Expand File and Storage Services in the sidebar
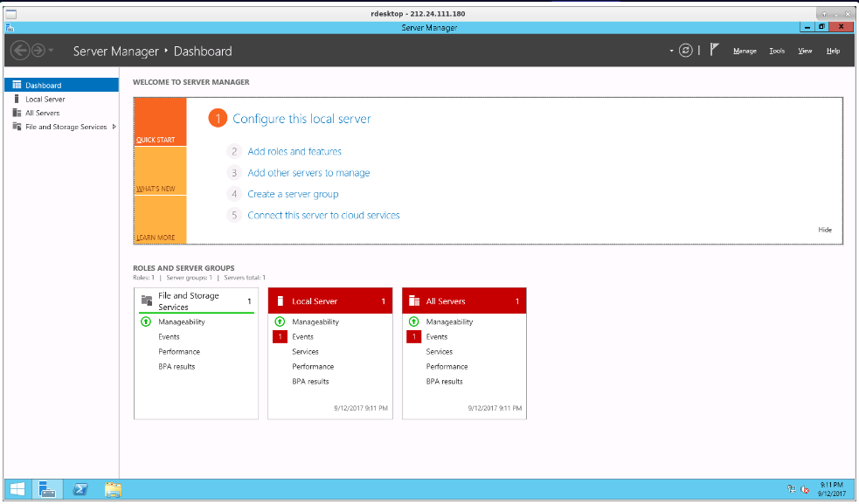 pos(114,127)
